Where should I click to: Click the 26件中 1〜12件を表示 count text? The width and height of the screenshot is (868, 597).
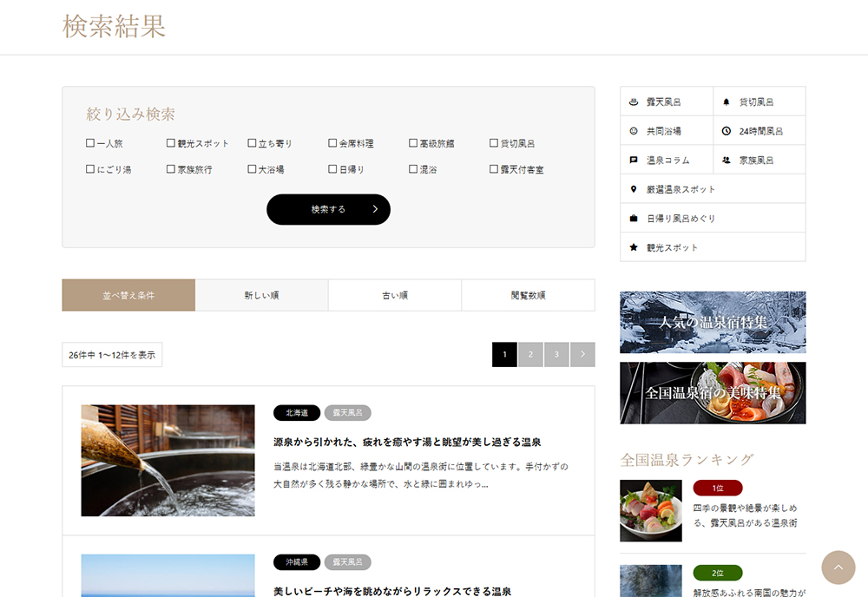point(112,355)
